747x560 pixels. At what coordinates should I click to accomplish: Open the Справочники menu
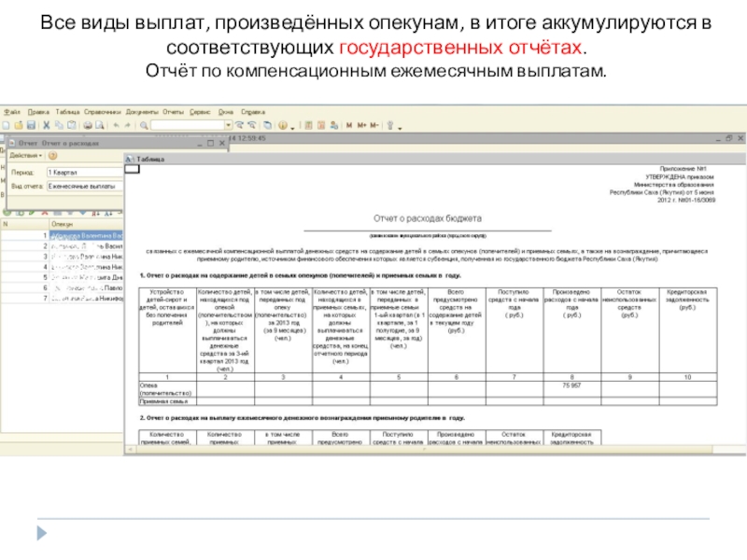(x=103, y=112)
